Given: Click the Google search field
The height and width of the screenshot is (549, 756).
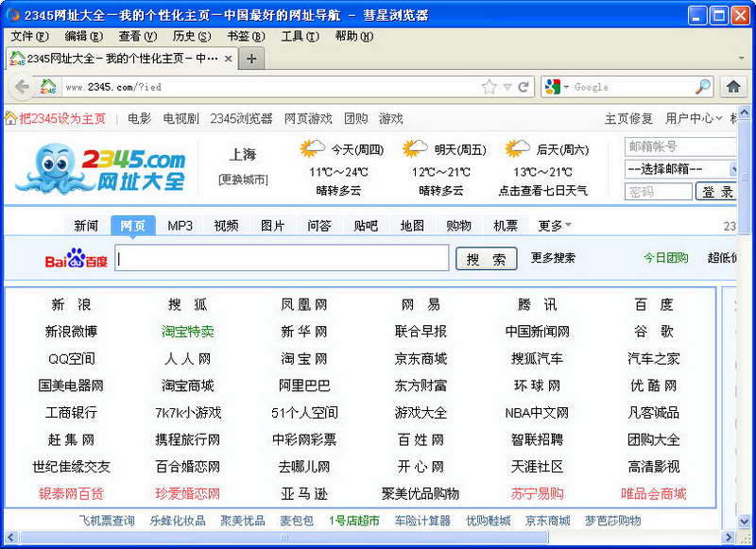Looking at the screenshot, I should [x=633, y=87].
